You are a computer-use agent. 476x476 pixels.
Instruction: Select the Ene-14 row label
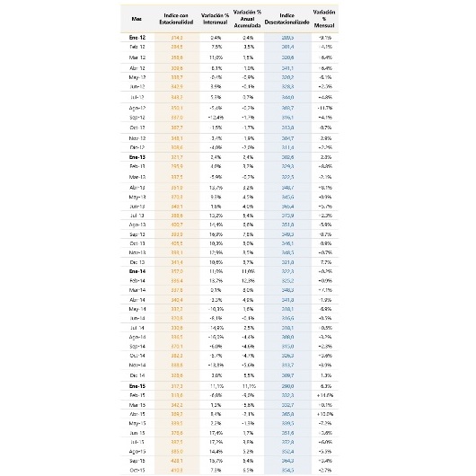tap(137, 271)
